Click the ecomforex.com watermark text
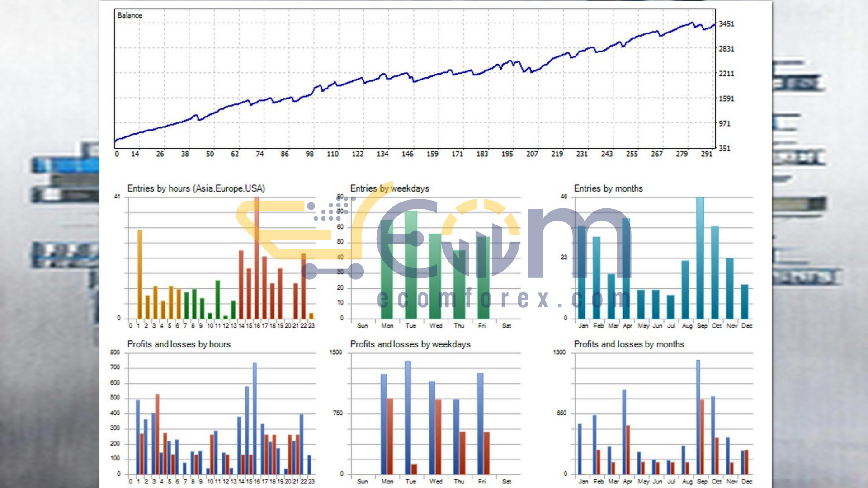This screenshot has width=868, height=488. 503,299
